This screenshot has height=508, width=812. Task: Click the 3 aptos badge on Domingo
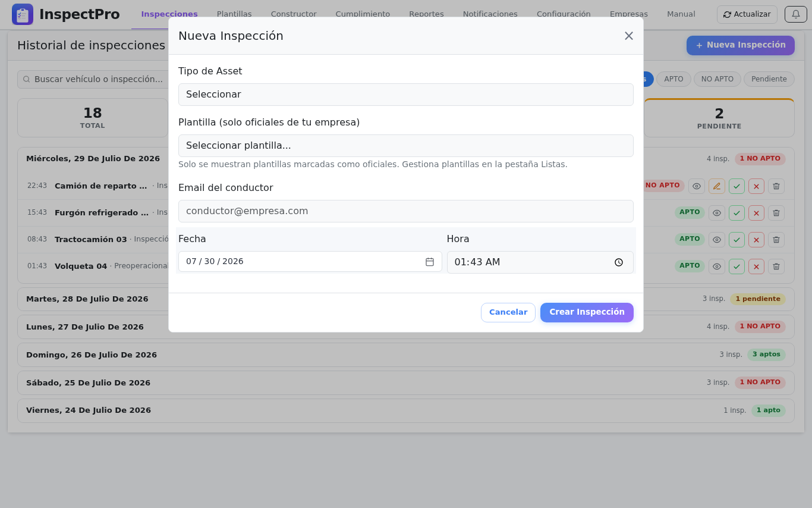[766, 355]
